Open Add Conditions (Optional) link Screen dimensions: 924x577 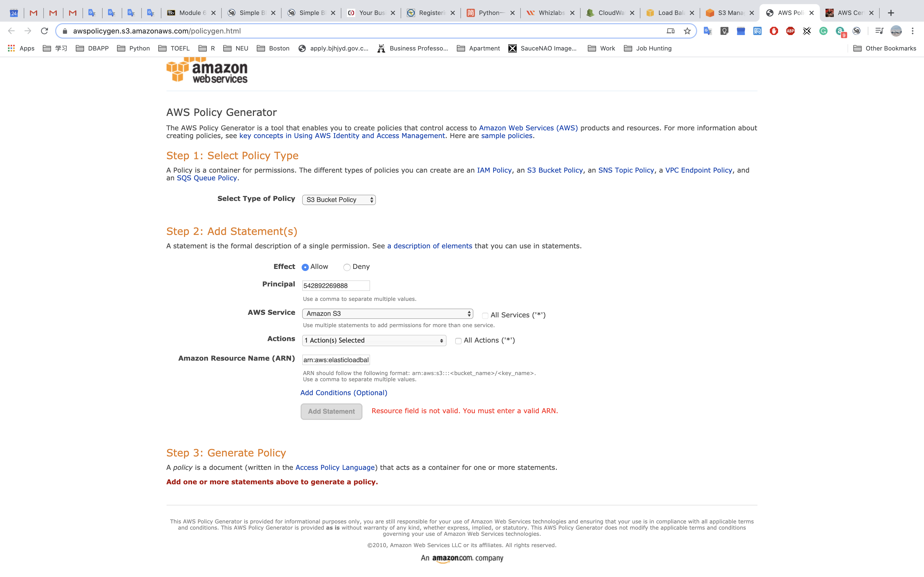coord(344,393)
